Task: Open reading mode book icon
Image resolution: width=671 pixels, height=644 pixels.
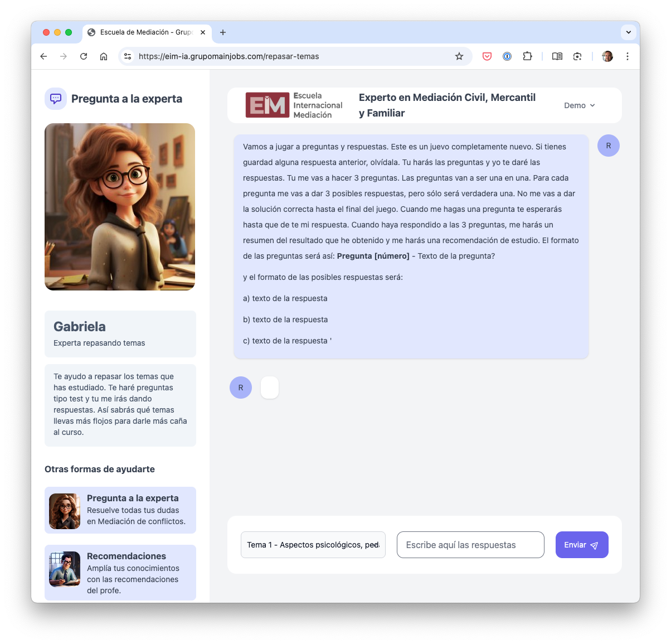Action: (x=557, y=56)
